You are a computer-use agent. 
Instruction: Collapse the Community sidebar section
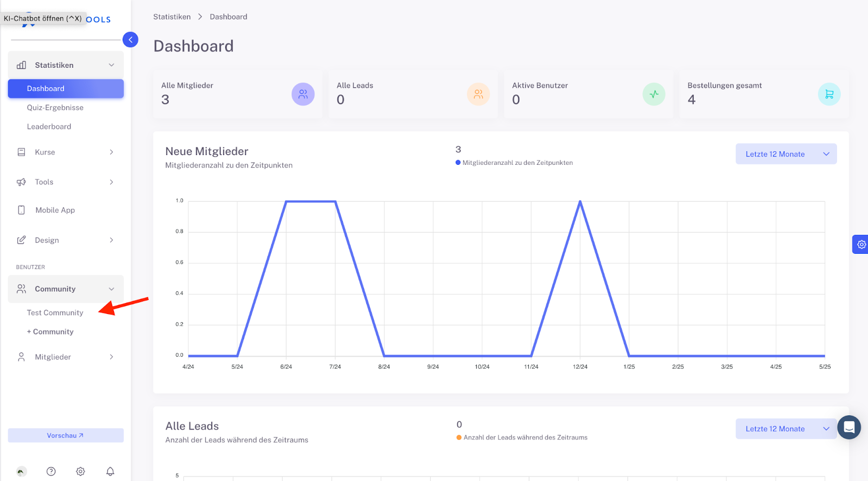66,289
